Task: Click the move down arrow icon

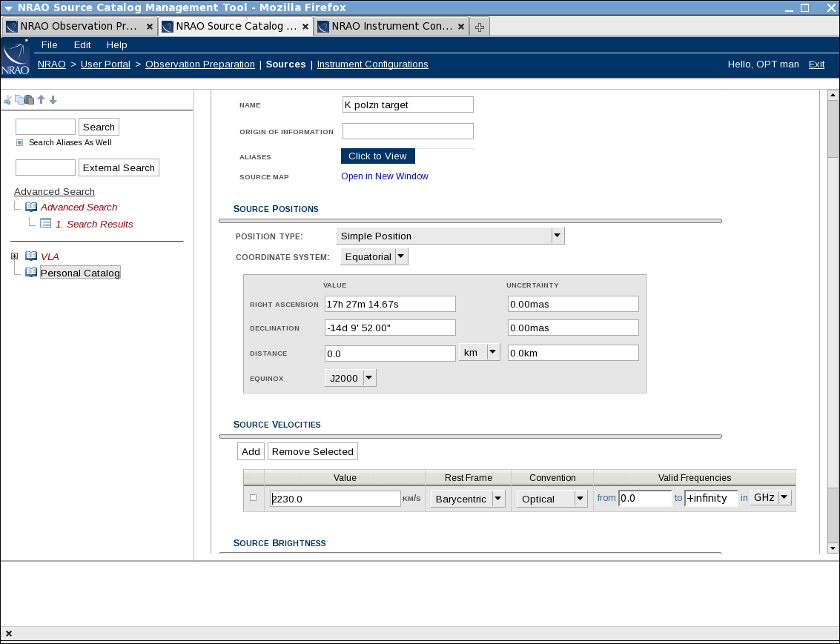Action: (x=53, y=100)
